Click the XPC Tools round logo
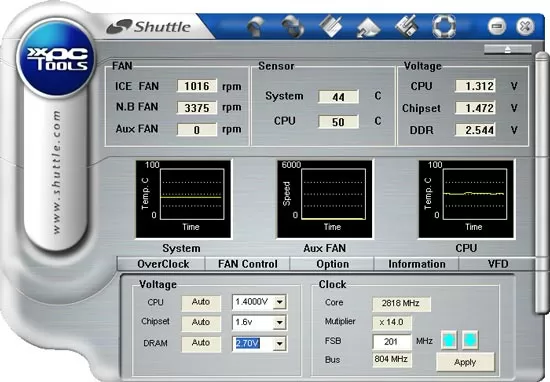Image resolution: width=550 pixels, height=382 pixels. 57,58
